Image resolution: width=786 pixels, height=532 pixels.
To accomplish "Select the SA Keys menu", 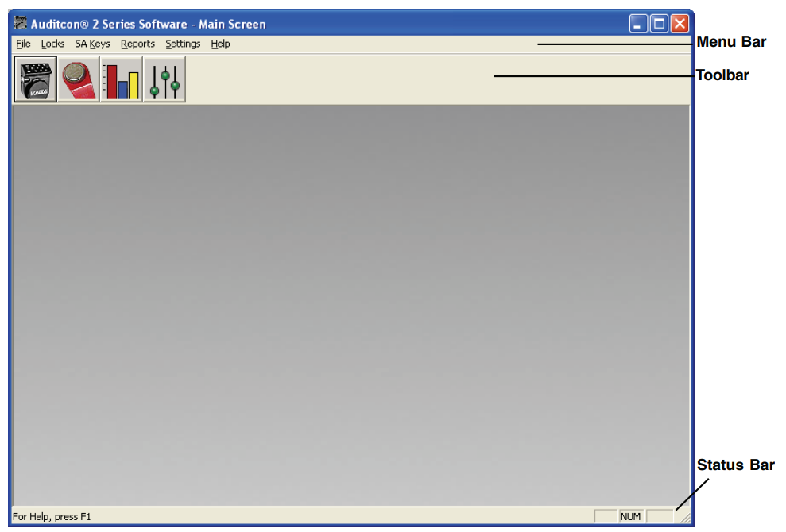I will coord(92,44).
